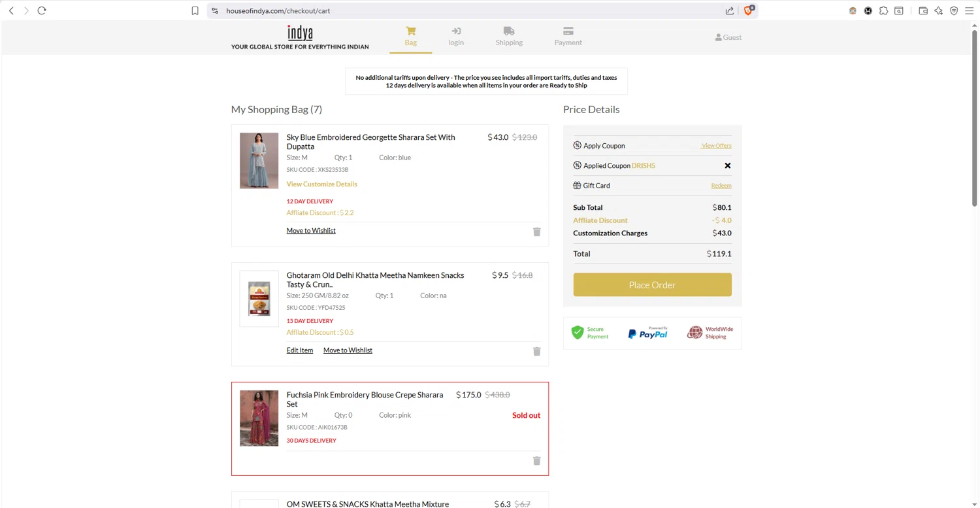
Task: Remove applied coupon DRISH5 with X
Action: [x=727, y=165]
